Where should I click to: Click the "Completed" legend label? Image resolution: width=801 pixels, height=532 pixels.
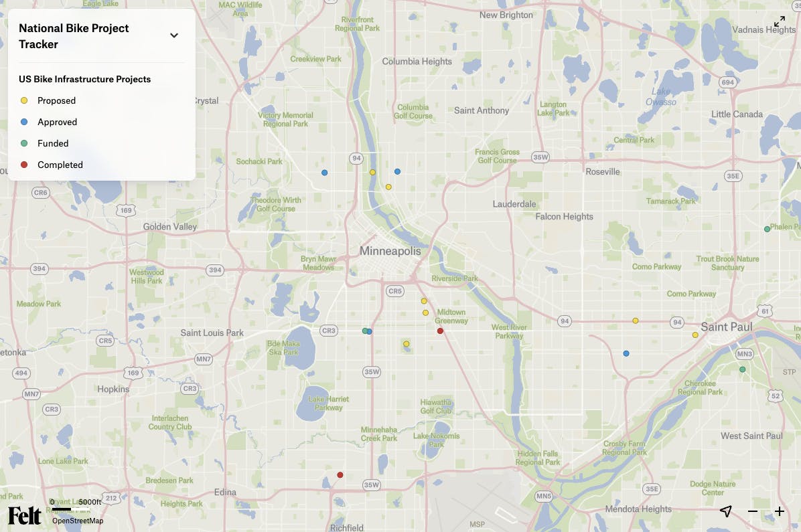coord(60,165)
